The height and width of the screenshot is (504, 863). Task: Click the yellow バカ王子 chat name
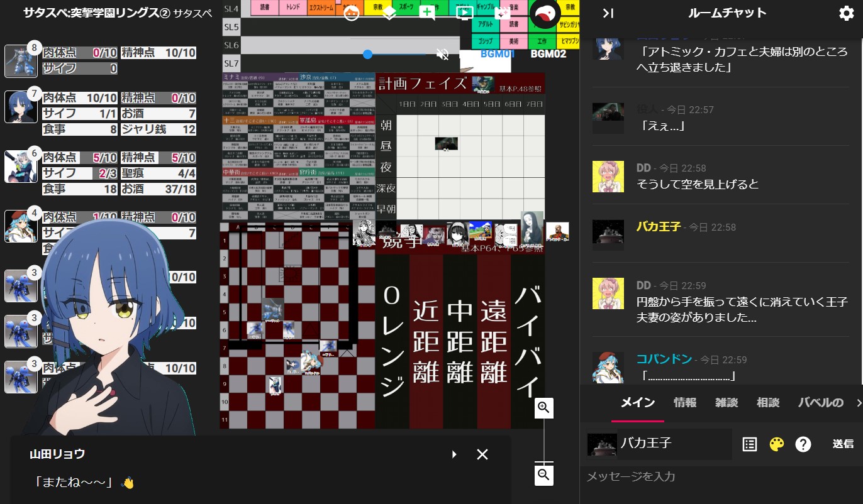(659, 227)
